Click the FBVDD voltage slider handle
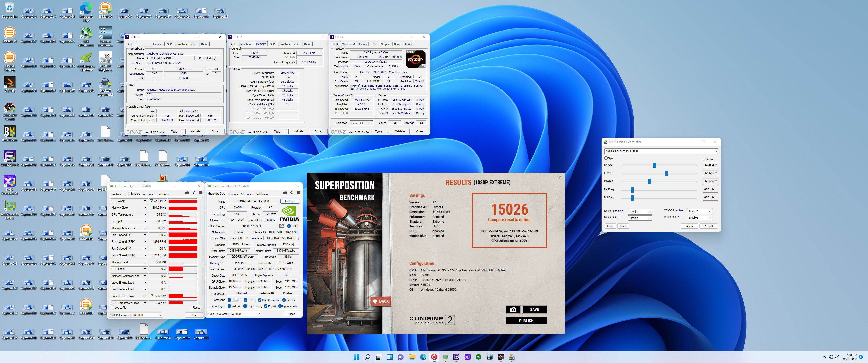 point(666,173)
